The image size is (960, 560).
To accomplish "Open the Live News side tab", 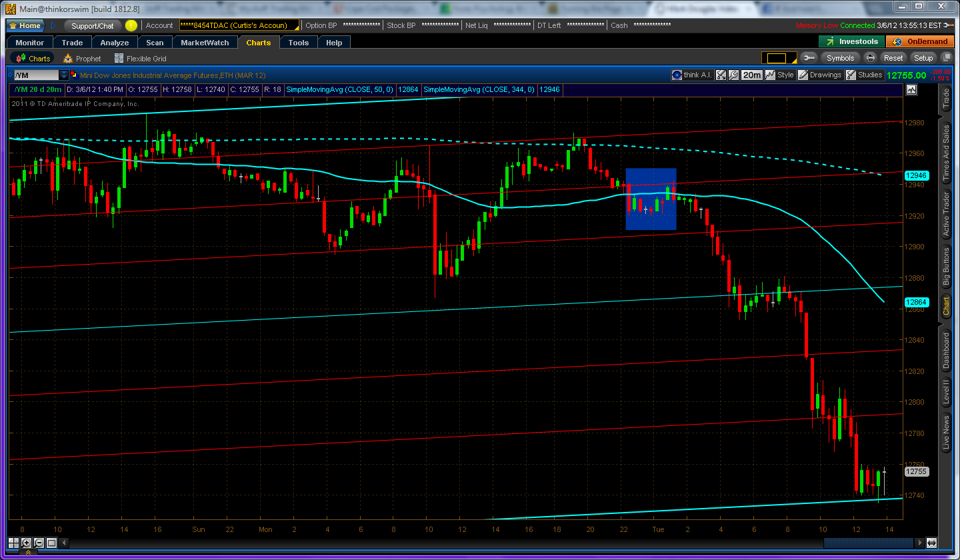I will (x=946, y=433).
